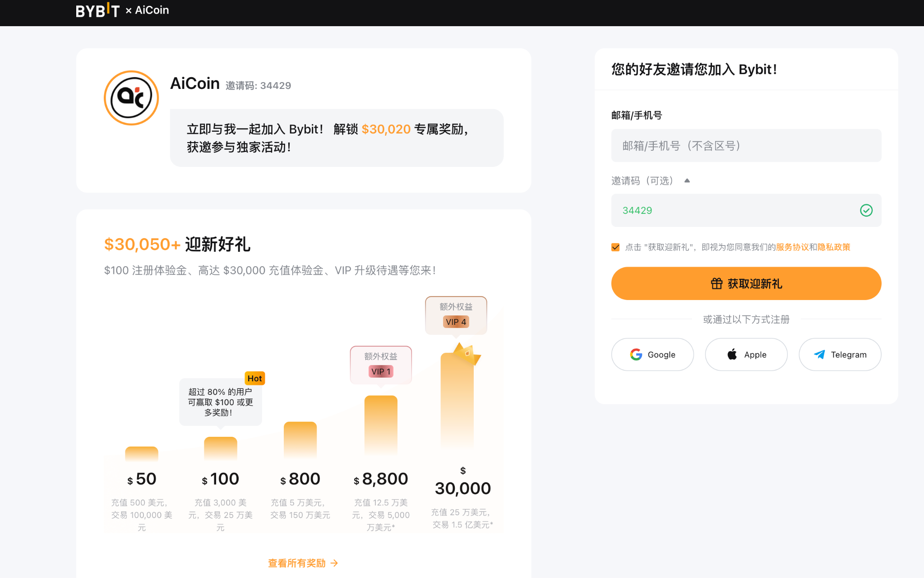The height and width of the screenshot is (578, 924).
Task: Click the invitation code 邀请码: 34429 text
Action: click(x=258, y=85)
